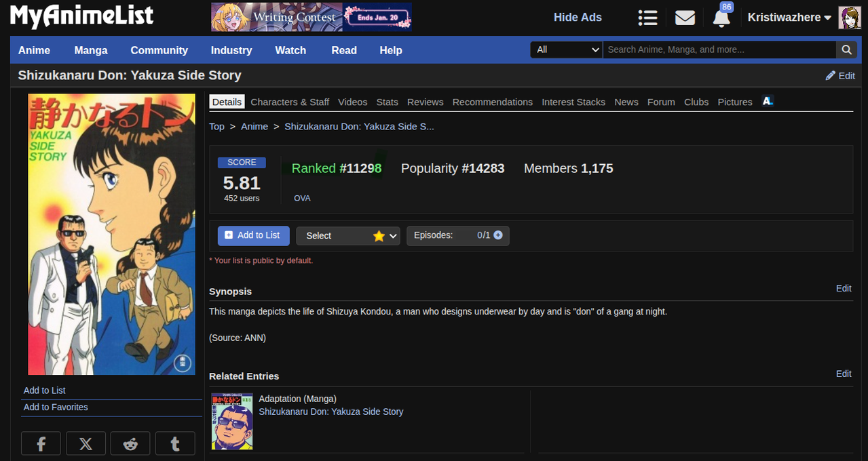Open the MyAnimeList home logo

coord(81,16)
